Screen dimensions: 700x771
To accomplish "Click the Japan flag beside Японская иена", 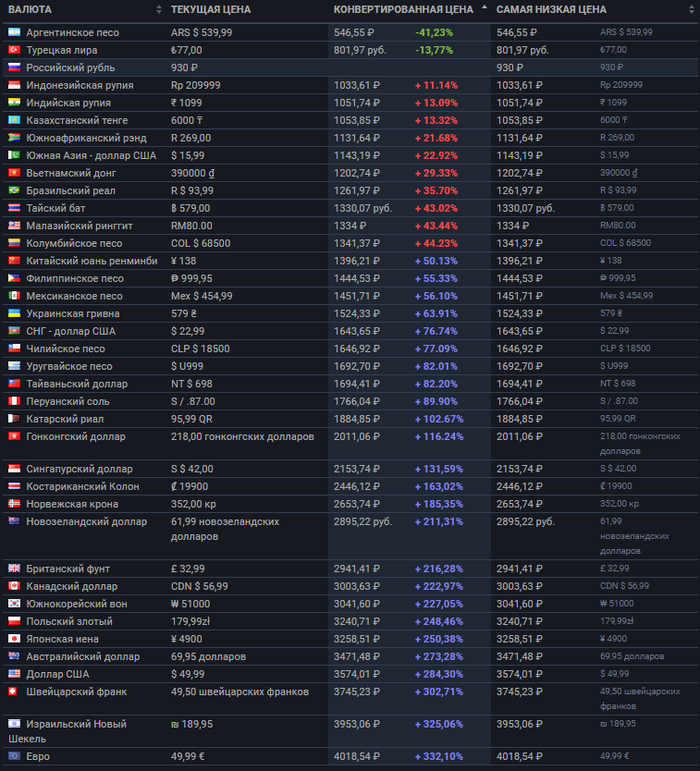I will tap(14, 639).
